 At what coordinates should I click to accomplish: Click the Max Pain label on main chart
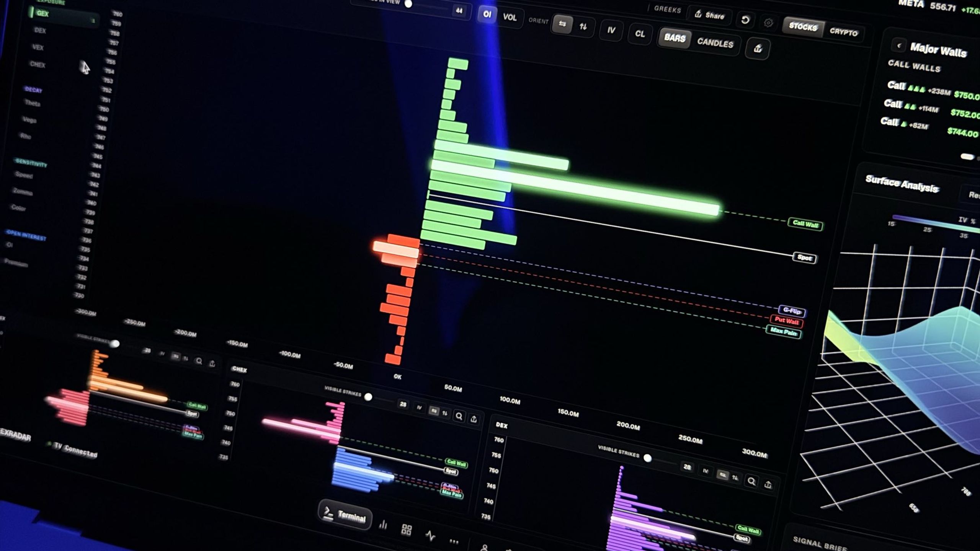click(783, 332)
